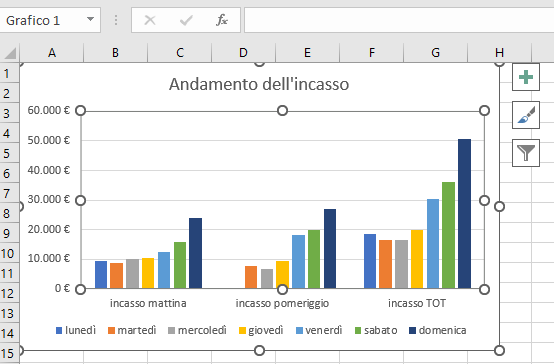The width and height of the screenshot is (554, 364).
Task: Click the incasso pomeriggio axis label
Action: pyautogui.click(x=282, y=303)
